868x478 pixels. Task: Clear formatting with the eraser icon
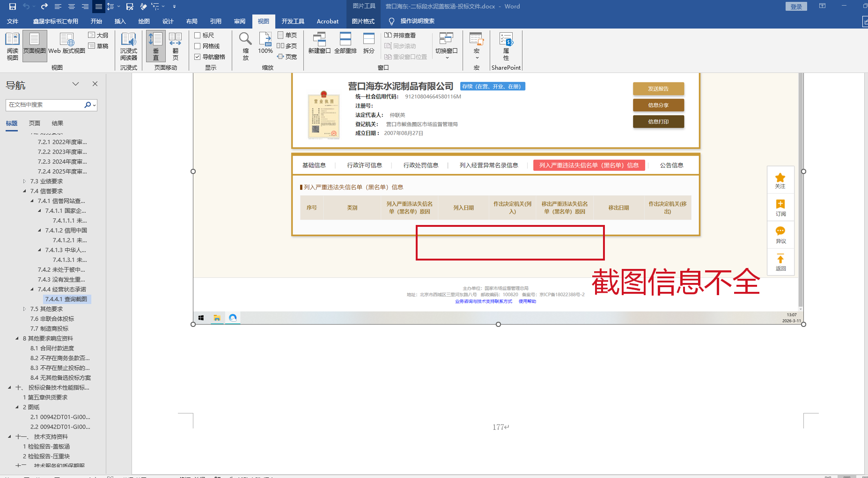coord(143,7)
